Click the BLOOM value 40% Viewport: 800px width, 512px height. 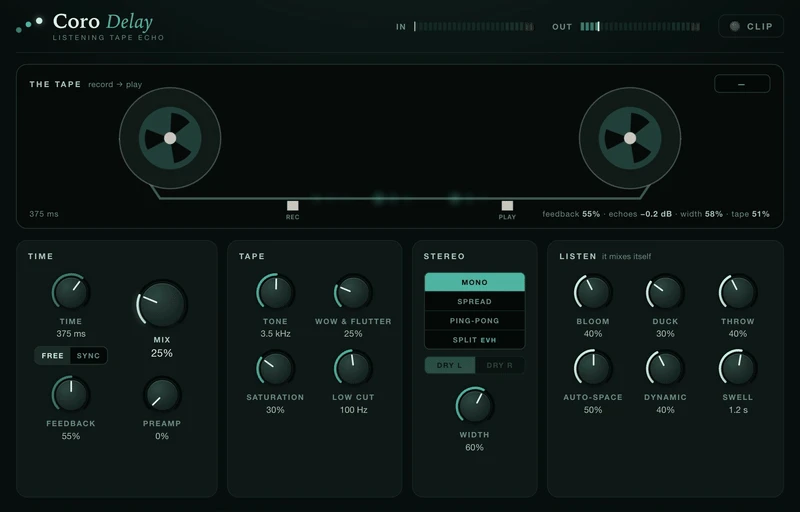pos(593,334)
